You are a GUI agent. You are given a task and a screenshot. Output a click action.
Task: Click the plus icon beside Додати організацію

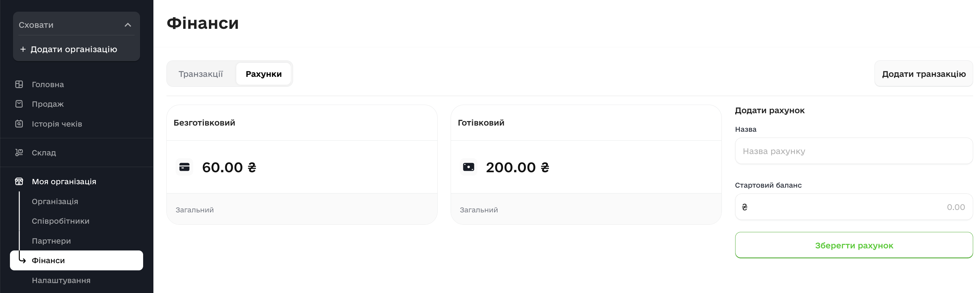[23, 49]
